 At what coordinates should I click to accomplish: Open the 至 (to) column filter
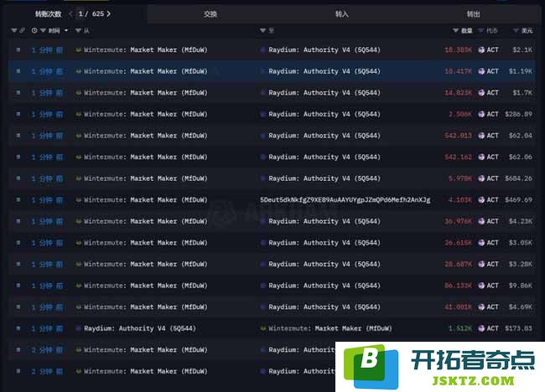coord(262,30)
